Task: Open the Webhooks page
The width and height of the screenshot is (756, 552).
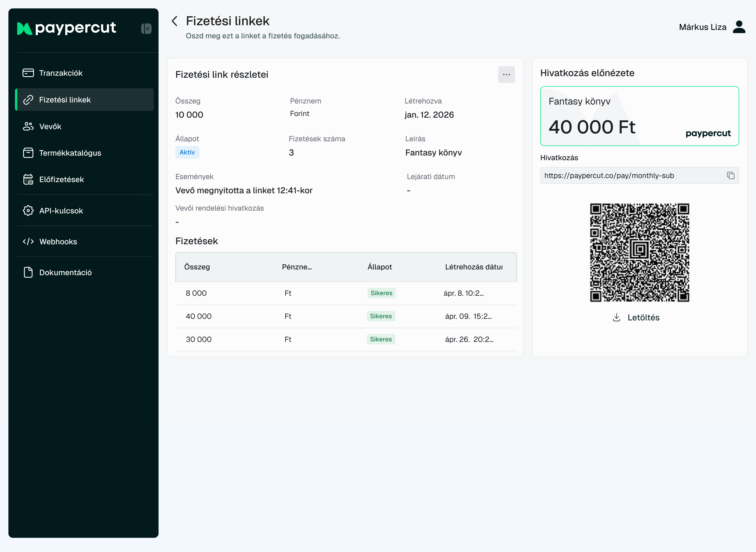Action: point(85,241)
